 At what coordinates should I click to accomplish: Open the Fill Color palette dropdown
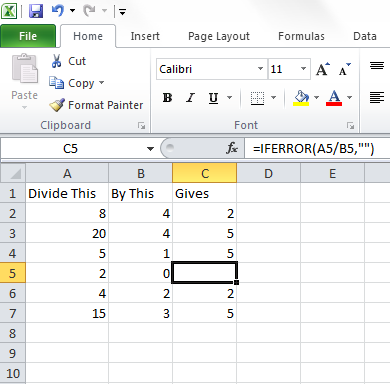pyautogui.click(x=316, y=98)
